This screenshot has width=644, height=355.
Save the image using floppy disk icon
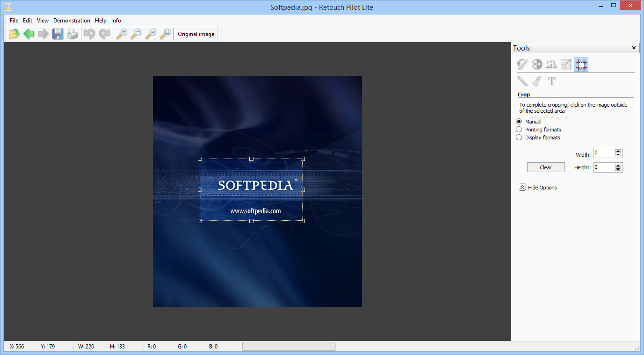coord(58,34)
